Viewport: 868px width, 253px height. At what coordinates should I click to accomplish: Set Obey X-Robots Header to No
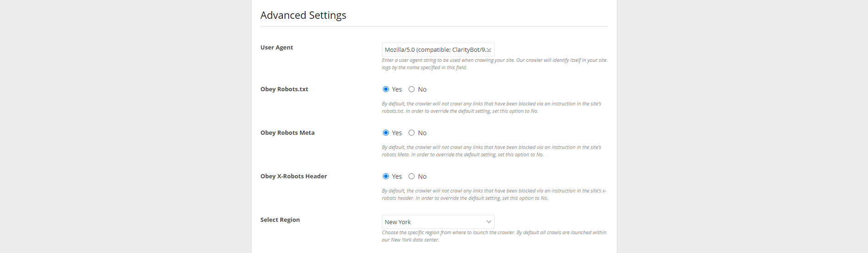pyautogui.click(x=412, y=176)
